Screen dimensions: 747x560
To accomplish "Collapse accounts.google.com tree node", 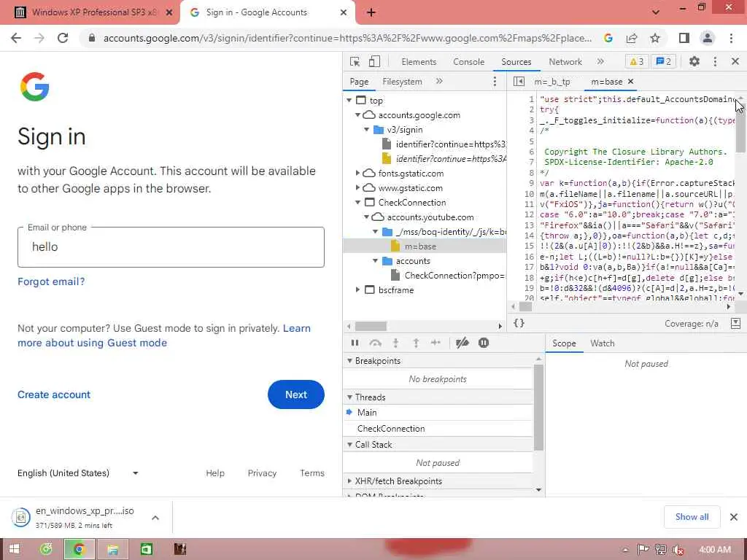I will tap(357, 115).
